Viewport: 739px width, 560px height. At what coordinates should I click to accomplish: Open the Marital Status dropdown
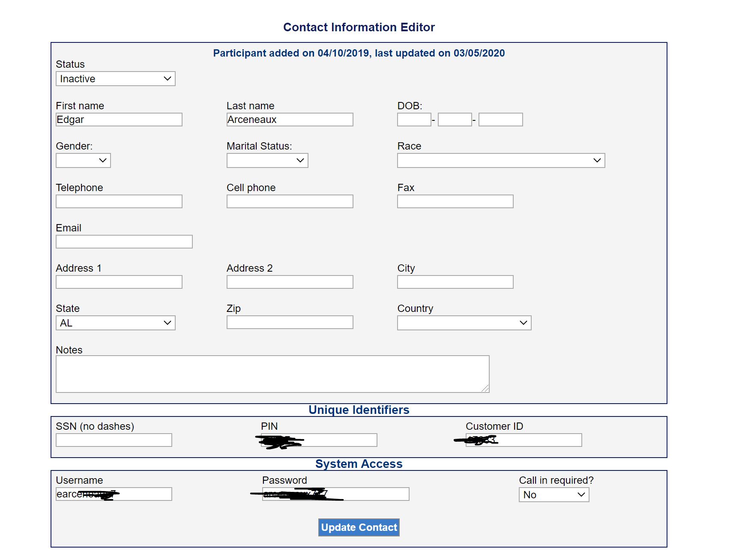tap(267, 160)
